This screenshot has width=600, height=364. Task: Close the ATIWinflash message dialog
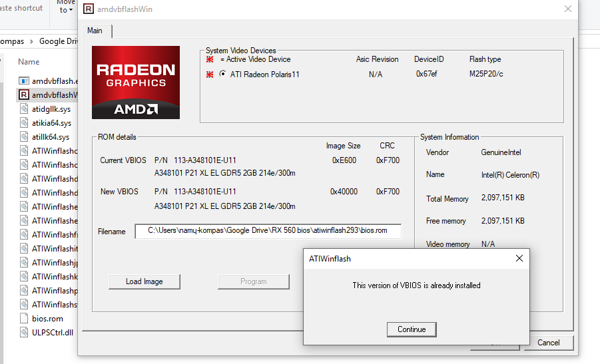tap(519, 258)
